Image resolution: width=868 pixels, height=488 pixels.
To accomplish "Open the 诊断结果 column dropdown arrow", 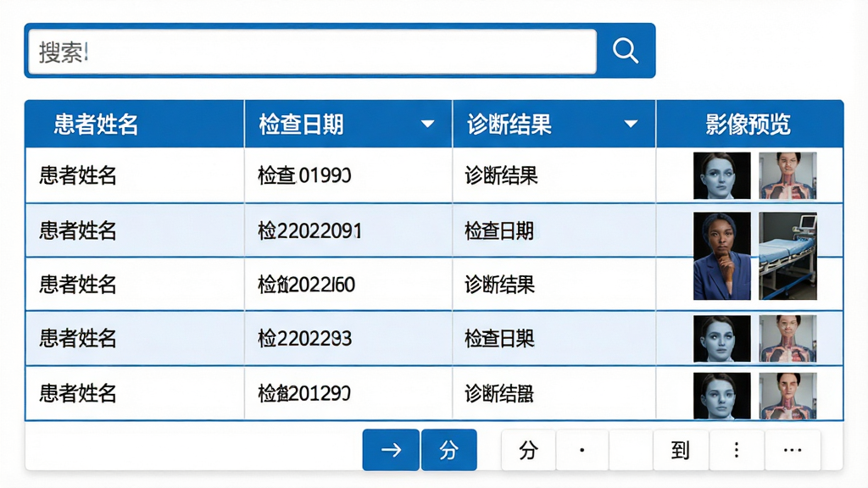I will tap(631, 124).
